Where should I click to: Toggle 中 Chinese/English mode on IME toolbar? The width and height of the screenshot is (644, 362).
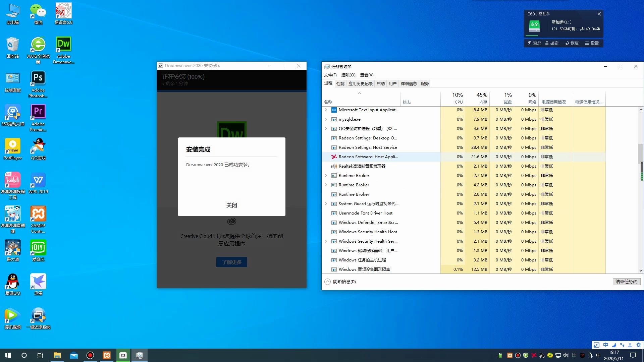(x=605, y=345)
